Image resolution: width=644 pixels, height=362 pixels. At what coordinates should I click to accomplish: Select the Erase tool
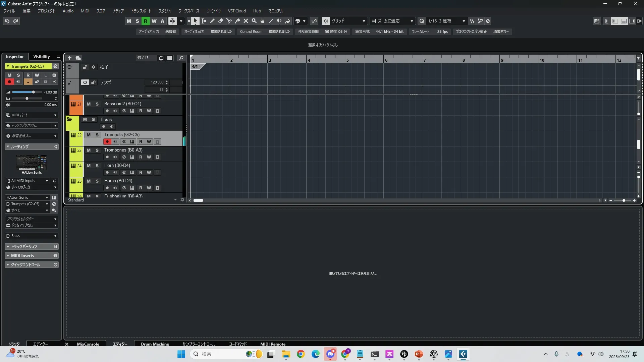[221, 21]
